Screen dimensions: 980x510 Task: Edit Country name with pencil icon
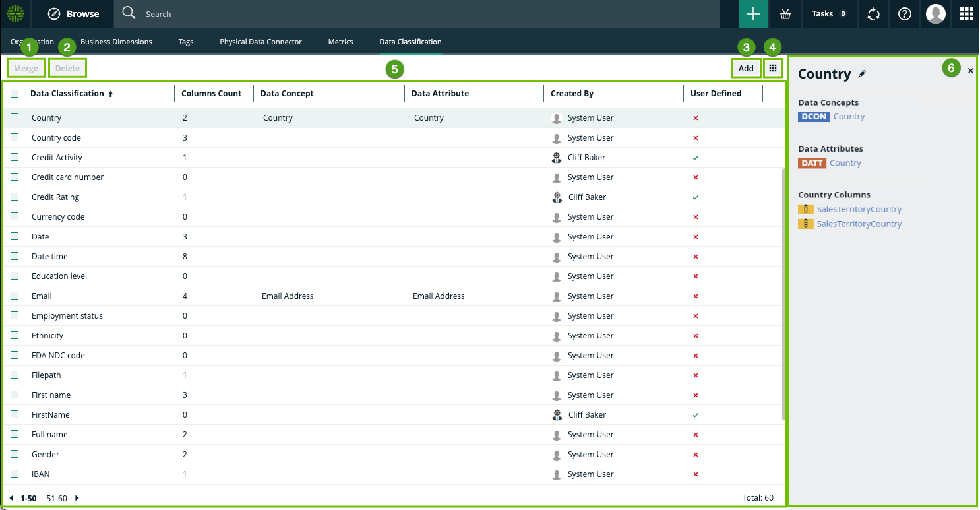click(x=862, y=74)
